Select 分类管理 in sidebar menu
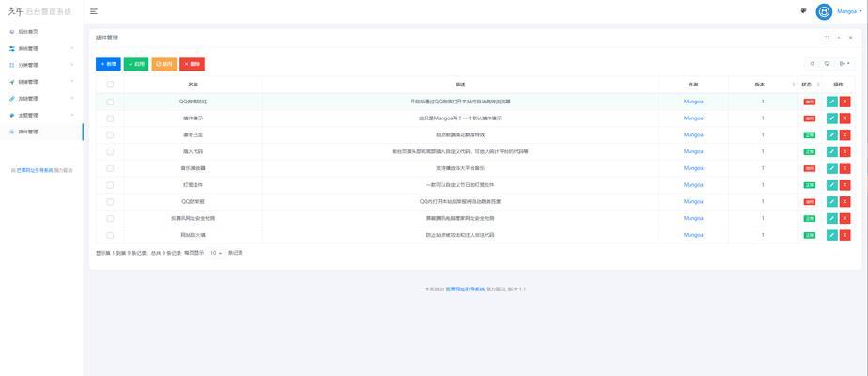Viewport: 868px width, 376px height. pos(41,65)
